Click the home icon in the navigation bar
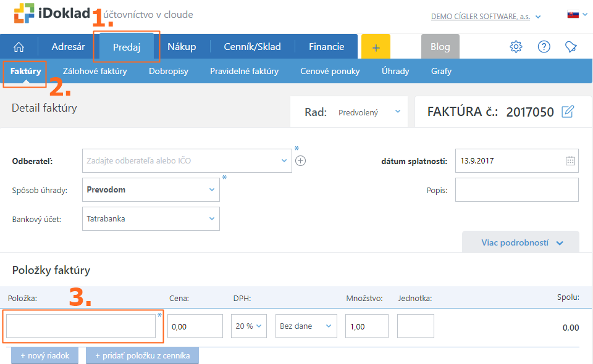 (19, 47)
